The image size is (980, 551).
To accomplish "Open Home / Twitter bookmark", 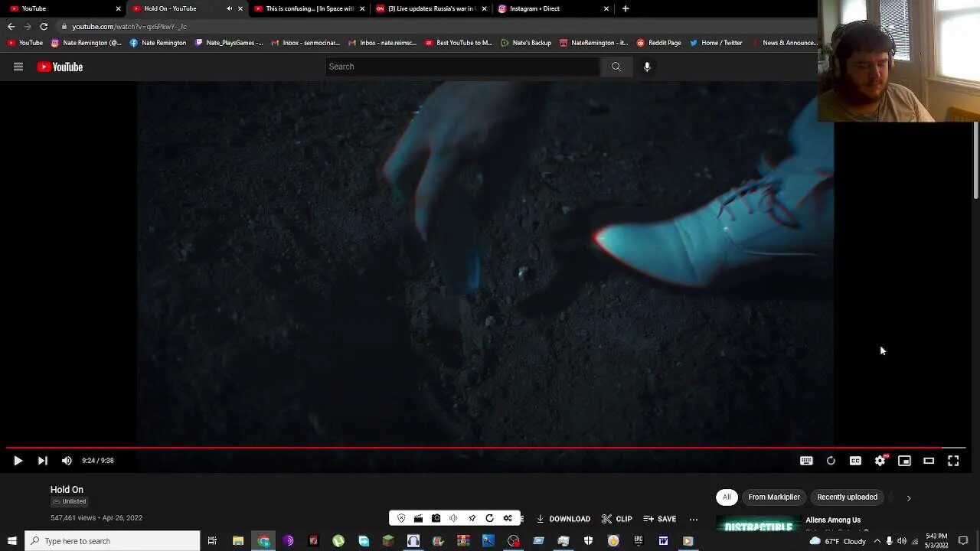I will 716,43.
